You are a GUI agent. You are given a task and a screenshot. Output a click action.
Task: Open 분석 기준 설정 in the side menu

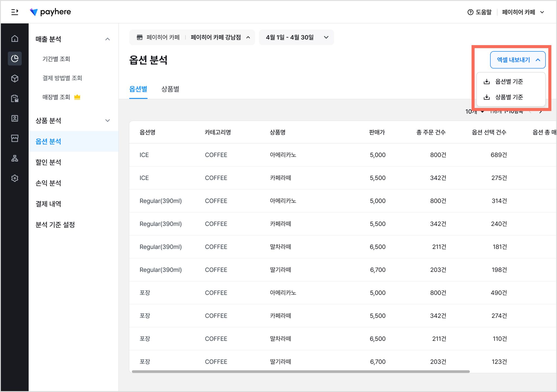(x=55, y=225)
